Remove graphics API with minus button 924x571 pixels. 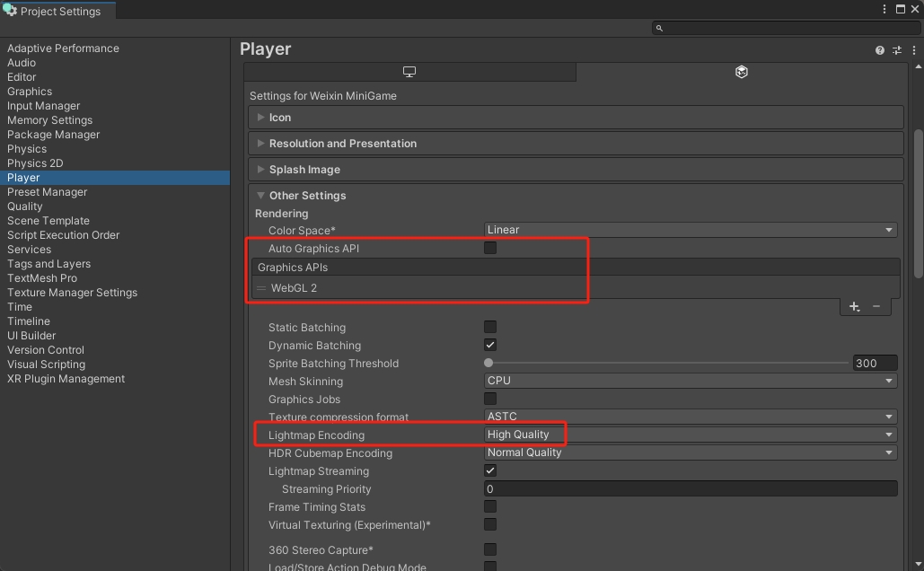coord(876,307)
